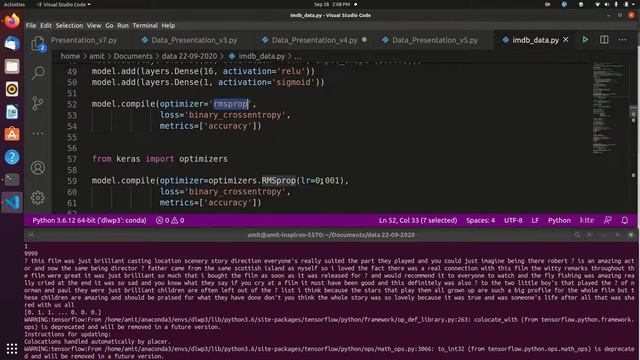Open the Run menu
Image resolution: width=640 pixels, height=360 pixels.
(x=123, y=25)
